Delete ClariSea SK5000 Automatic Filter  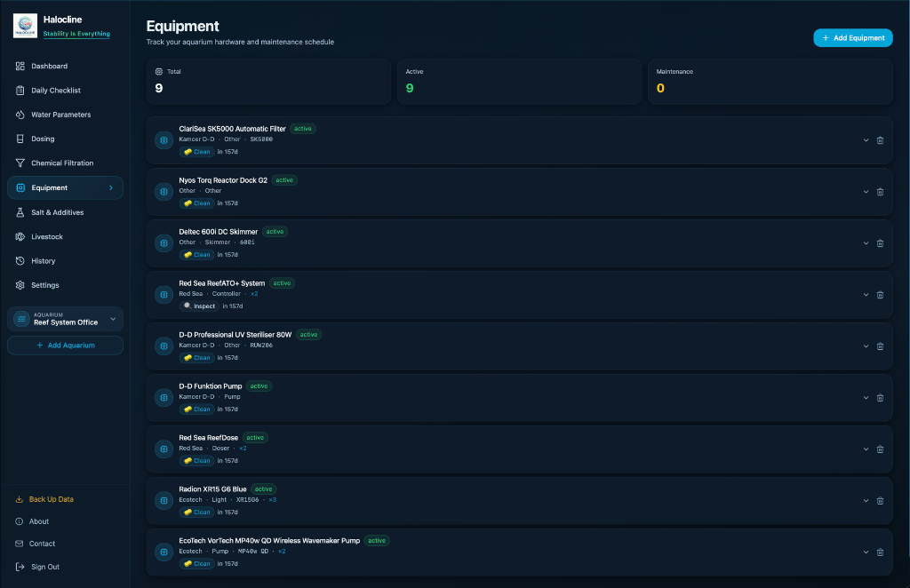pos(880,141)
